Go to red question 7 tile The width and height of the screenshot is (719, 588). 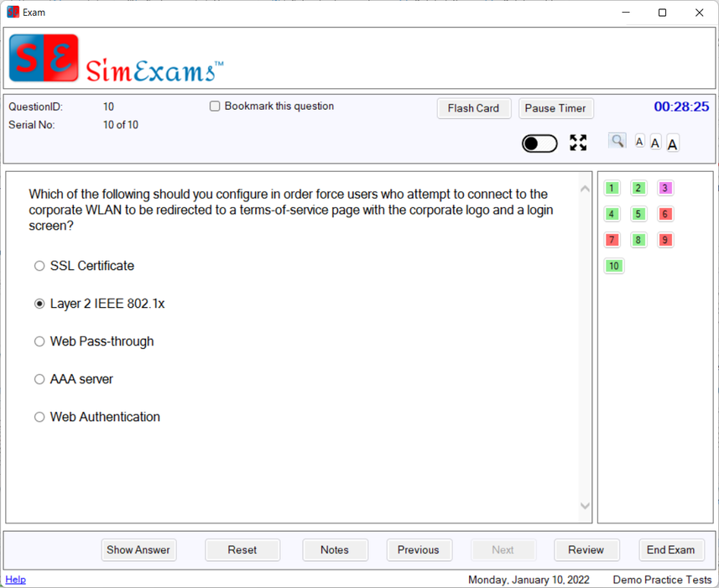click(612, 240)
